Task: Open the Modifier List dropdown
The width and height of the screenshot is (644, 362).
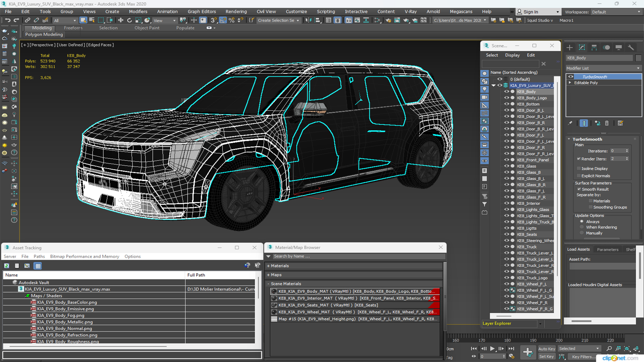Action: 603,68
